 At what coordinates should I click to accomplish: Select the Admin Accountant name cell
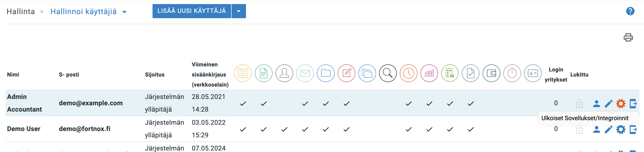click(x=24, y=103)
